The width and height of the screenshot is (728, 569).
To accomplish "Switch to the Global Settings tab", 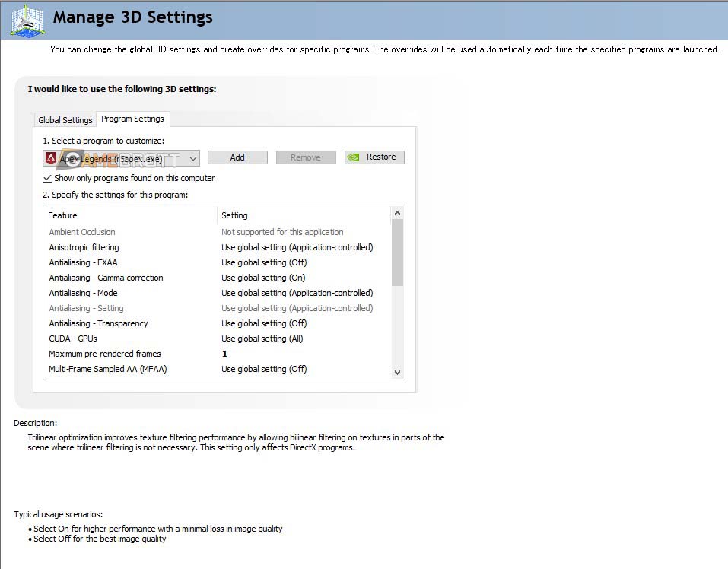I will (65, 120).
